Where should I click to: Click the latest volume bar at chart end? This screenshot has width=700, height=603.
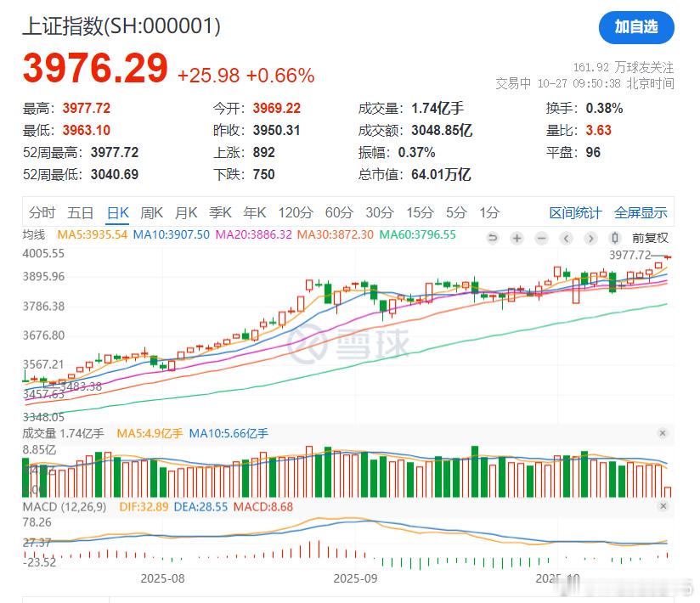tap(668, 492)
